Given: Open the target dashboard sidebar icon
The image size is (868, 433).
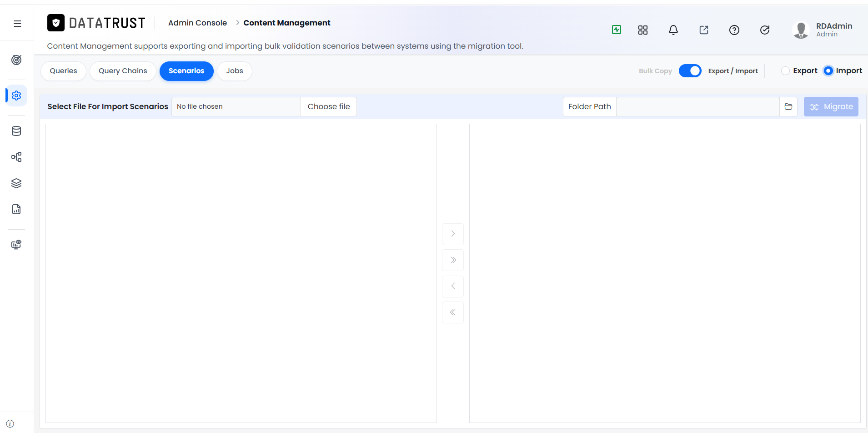Looking at the screenshot, I should click(16, 60).
